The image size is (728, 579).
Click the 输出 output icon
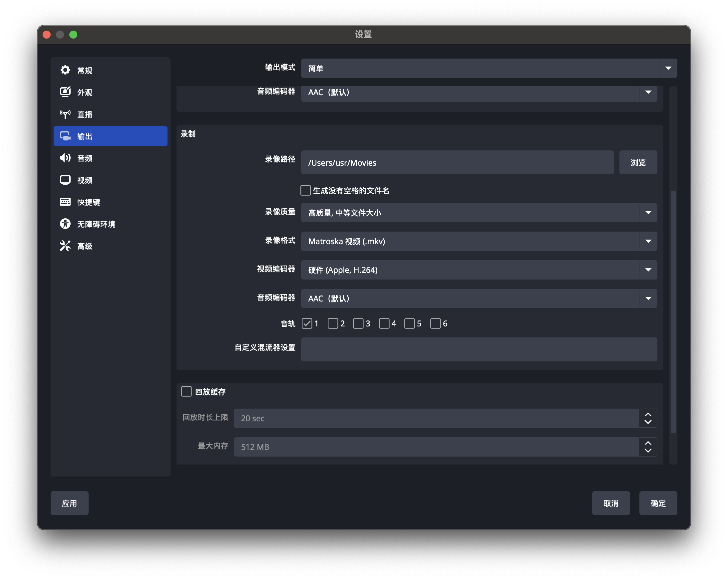point(65,136)
